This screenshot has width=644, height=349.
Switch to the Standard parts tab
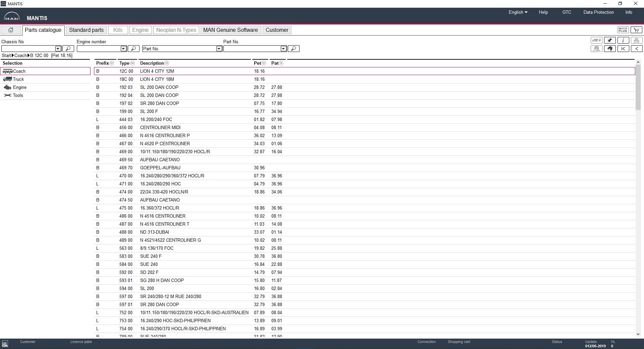(x=86, y=30)
